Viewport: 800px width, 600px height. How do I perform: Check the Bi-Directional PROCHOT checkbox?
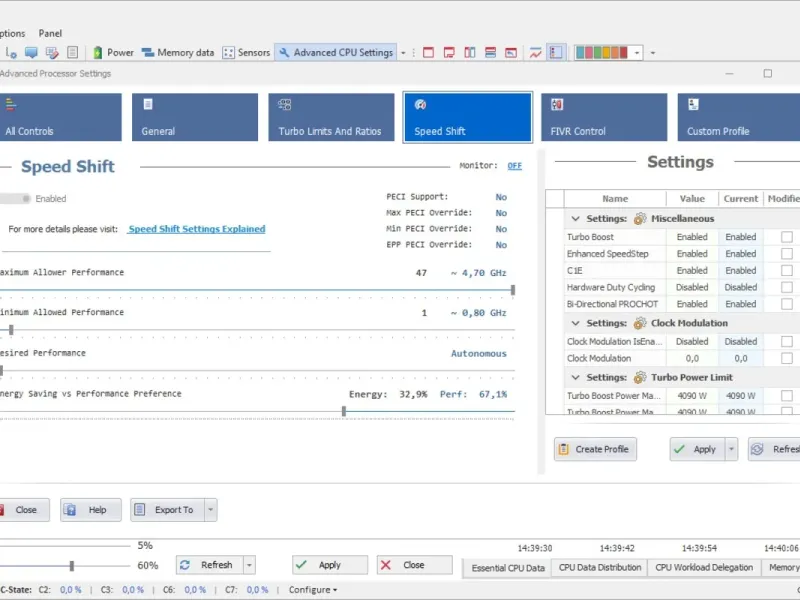click(787, 304)
